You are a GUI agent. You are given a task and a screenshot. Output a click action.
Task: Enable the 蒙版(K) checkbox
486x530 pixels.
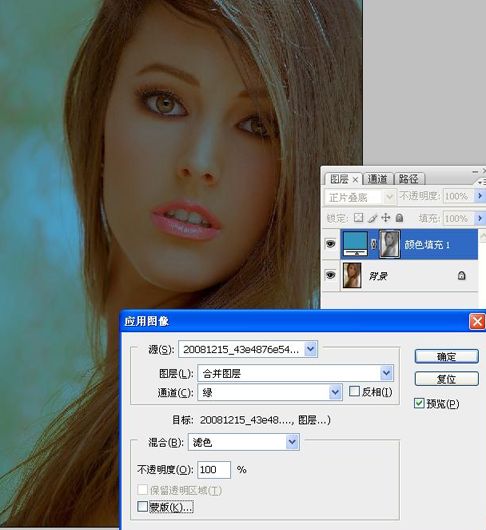[x=142, y=506]
